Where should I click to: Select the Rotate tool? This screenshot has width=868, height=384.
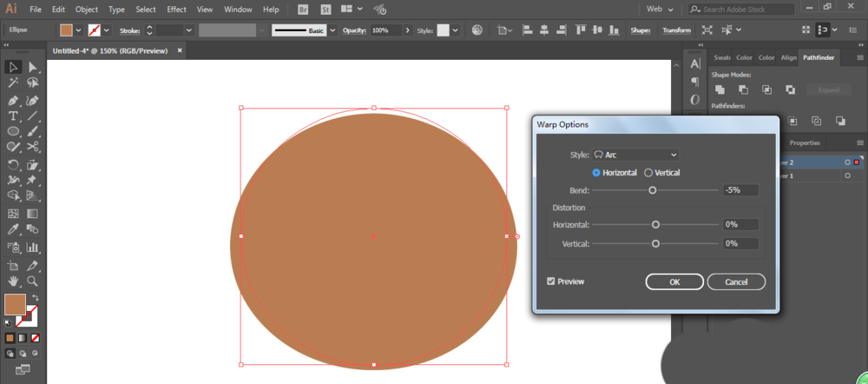pyautogui.click(x=13, y=164)
